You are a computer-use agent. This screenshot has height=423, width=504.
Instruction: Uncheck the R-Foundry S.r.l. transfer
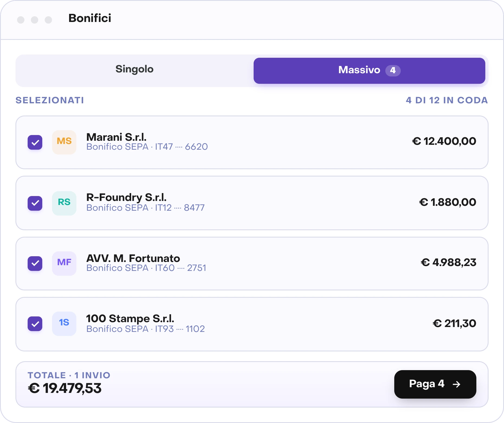pos(35,203)
